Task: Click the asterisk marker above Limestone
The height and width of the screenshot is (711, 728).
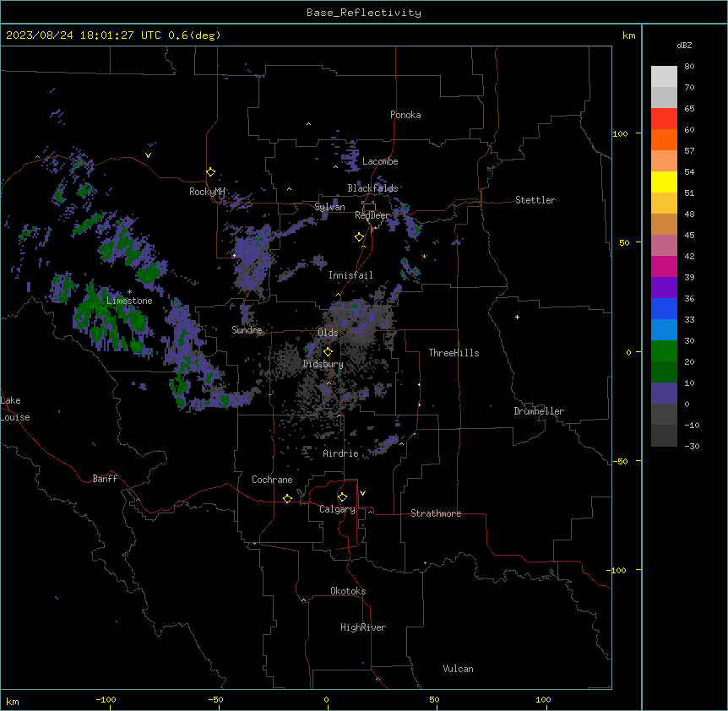Action: (x=129, y=292)
